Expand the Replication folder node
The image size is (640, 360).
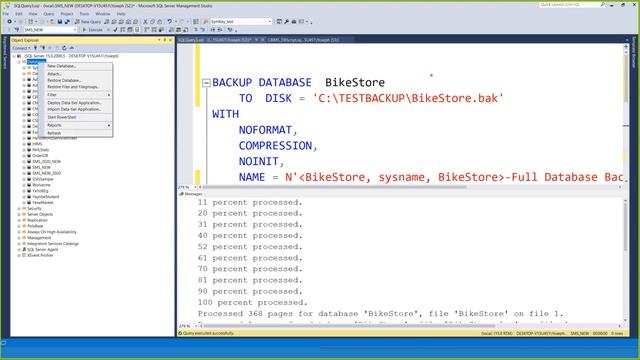(19, 220)
